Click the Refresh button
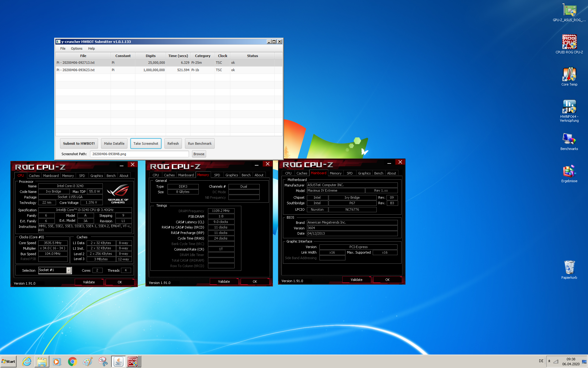The width and height of the screenshot is (588, 368). (173, 144)
